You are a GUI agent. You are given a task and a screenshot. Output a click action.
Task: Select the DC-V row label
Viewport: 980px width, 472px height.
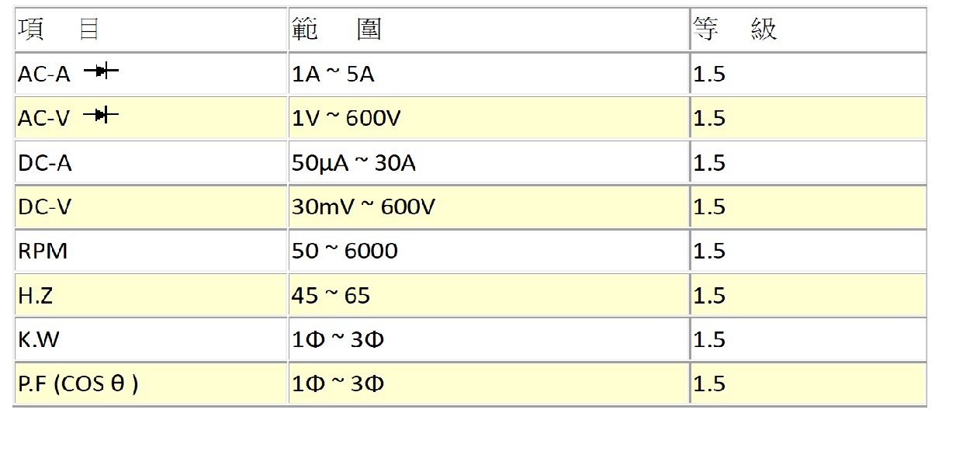coord(45,207)
